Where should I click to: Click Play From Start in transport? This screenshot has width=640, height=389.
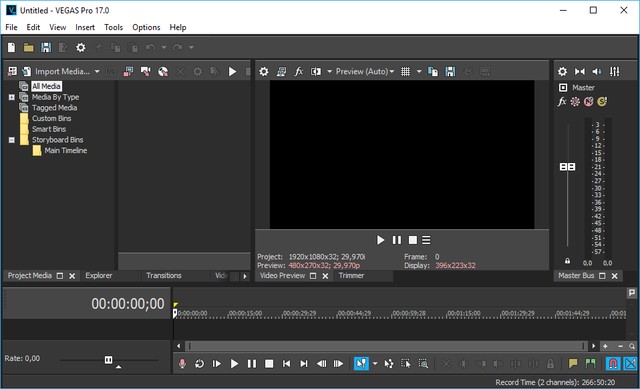(x=217, y=363)
